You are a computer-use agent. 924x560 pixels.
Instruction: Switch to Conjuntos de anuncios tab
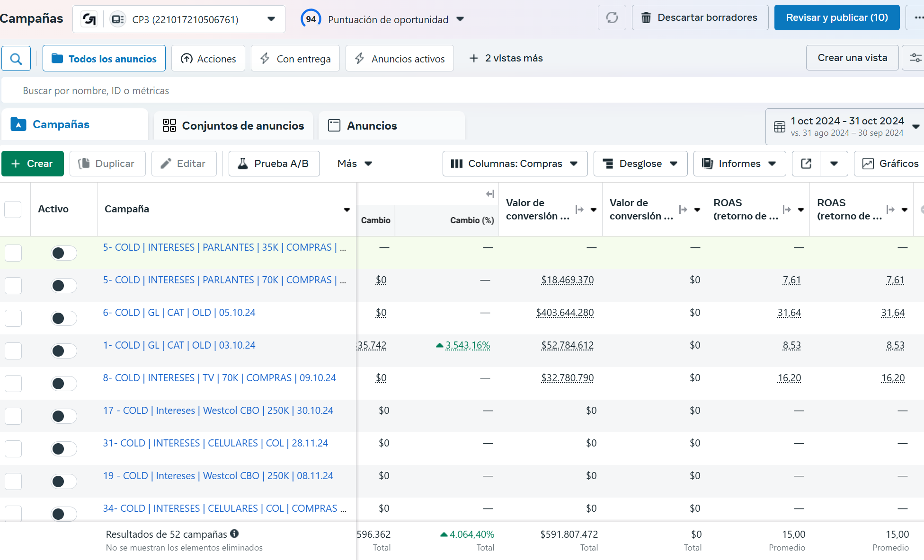pos(233,126)
